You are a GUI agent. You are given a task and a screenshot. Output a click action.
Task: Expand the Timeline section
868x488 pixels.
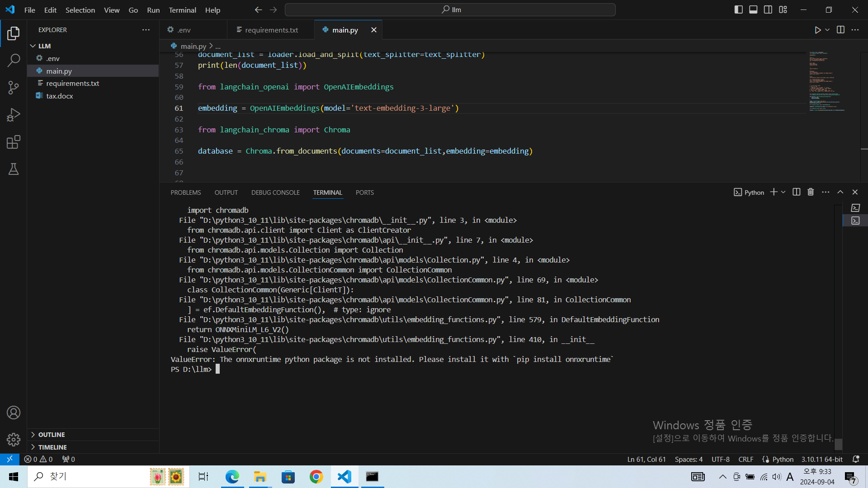[x=93, y=447]
